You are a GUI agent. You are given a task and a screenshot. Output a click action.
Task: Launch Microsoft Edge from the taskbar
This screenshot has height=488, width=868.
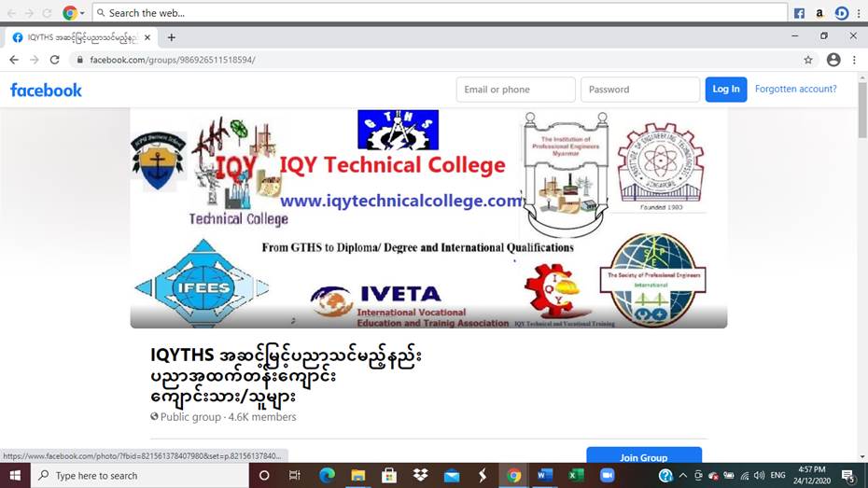pyautogui.click(x=327, y=475)
